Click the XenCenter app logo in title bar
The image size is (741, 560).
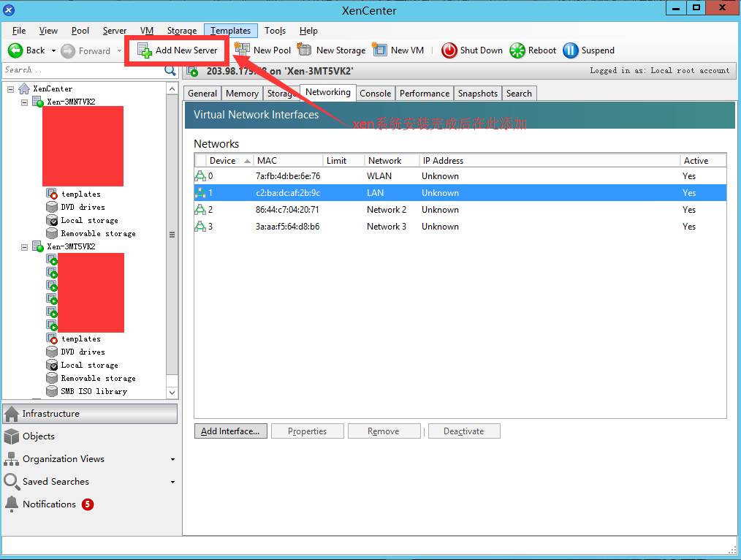coord(9,10)
